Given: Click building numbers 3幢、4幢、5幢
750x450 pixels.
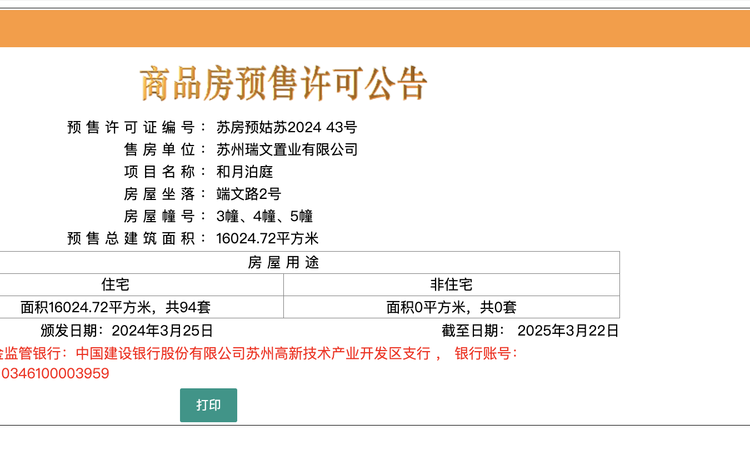Looking at the screenshot, I should pyautogui.click(x=264, y=216).
